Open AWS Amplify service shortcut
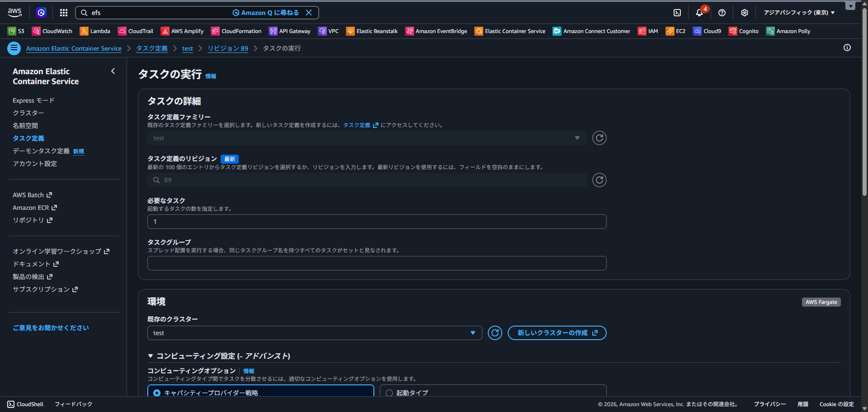This screenshot has width=868, height=412. (x=182, y=31)
